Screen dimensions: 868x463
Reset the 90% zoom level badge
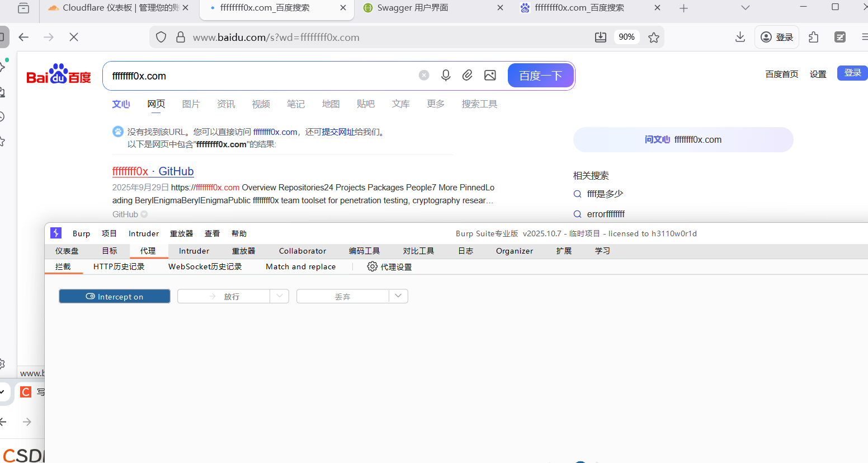tap(626, 37)
